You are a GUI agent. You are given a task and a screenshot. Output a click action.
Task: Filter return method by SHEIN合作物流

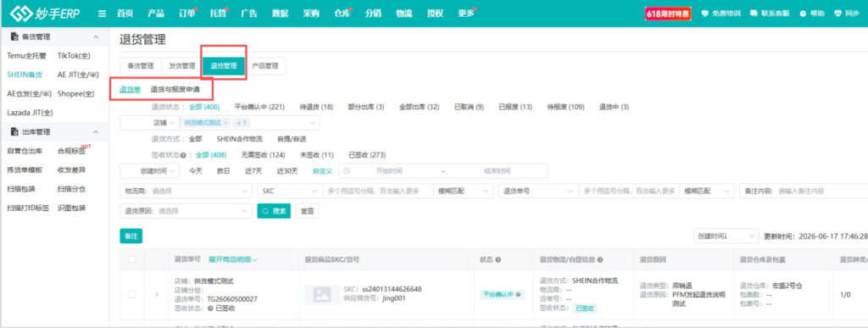point(240,139)
